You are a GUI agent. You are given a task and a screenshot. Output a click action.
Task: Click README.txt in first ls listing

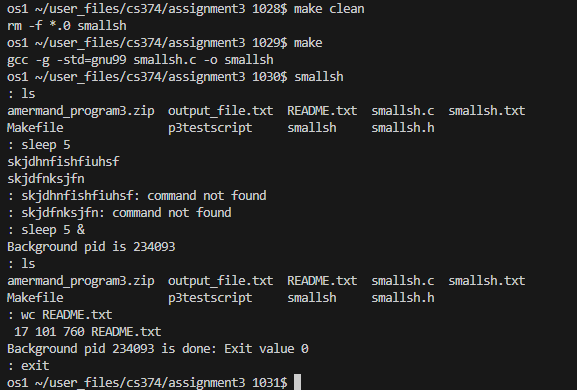tap(322, 111)
